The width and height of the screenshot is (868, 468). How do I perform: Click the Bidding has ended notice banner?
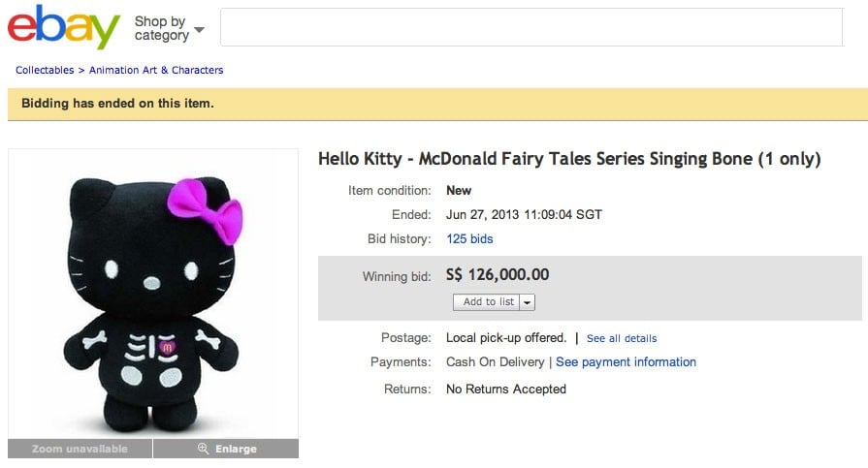(x=434, y=104)
